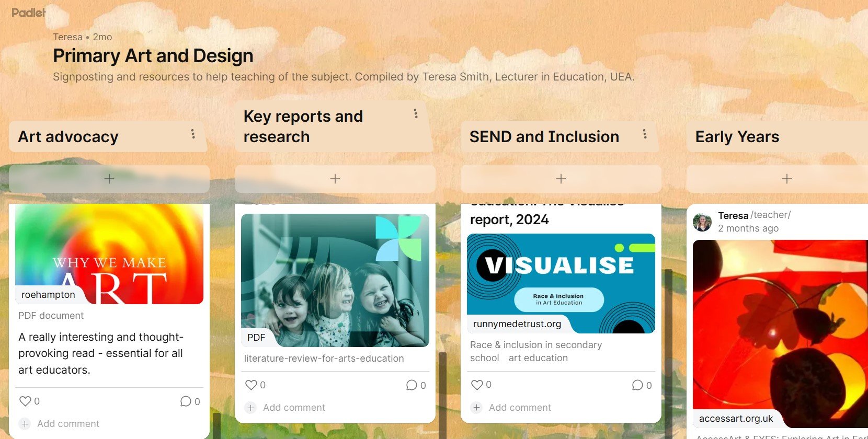Add a post under Key reports and research

pos(335,179)
